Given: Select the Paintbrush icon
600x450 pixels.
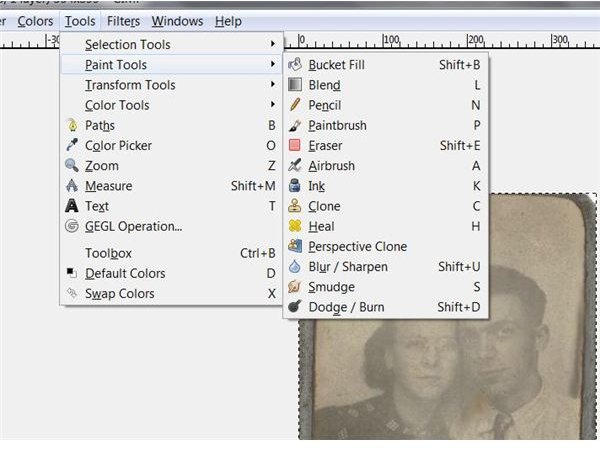Looking at the screenshot, I should (295, 125).
